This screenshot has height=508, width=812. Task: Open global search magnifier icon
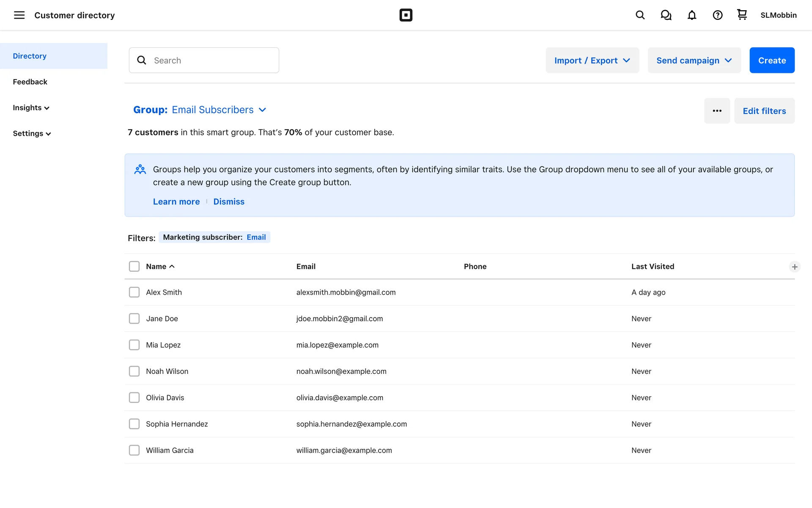pos(640,15)
